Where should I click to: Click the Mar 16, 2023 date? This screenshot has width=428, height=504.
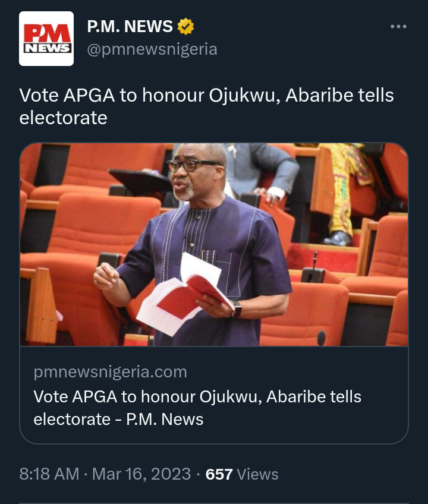click(x=141, y=474)
